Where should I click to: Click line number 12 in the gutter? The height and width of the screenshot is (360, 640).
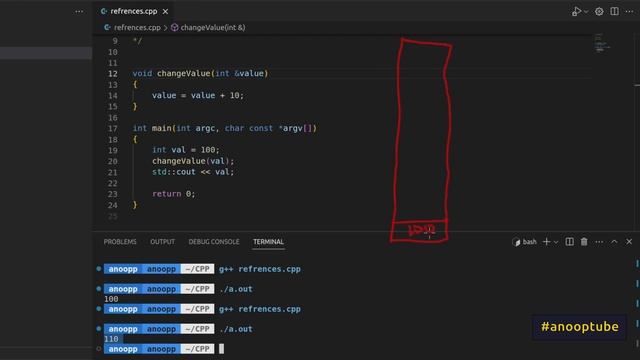113,73
